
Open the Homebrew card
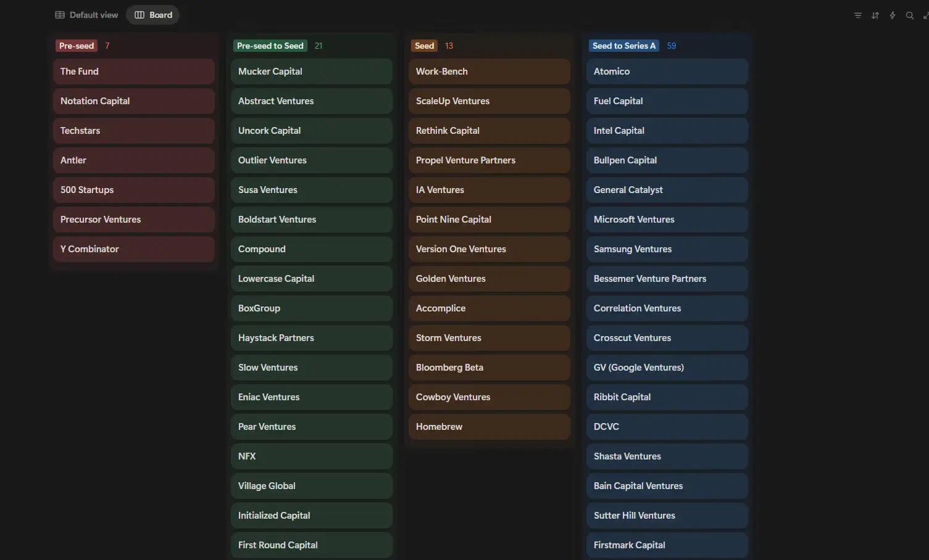pyautogui.click(x=489, y=426)
